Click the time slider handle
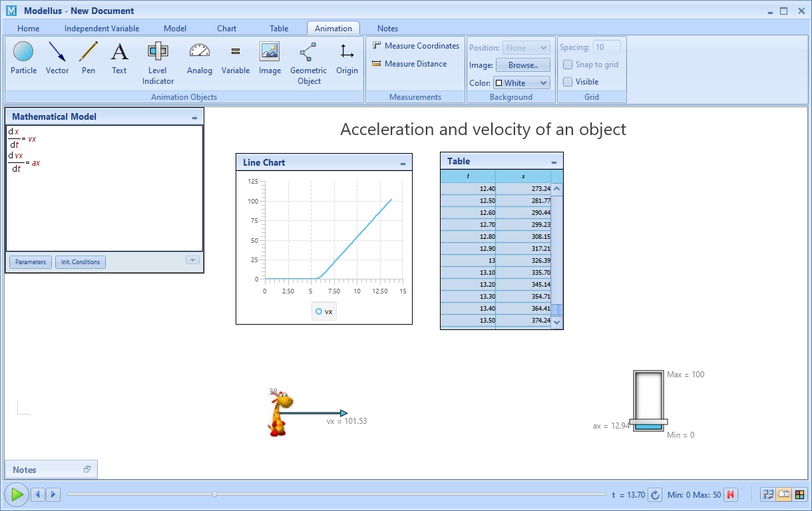The image size is (812, 511). 214,494
